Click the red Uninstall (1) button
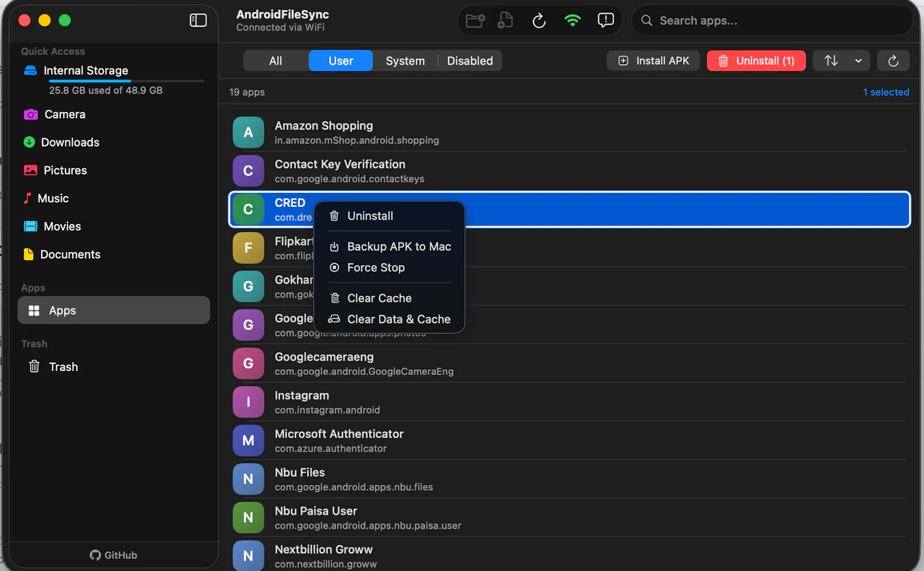 (756, 61)
